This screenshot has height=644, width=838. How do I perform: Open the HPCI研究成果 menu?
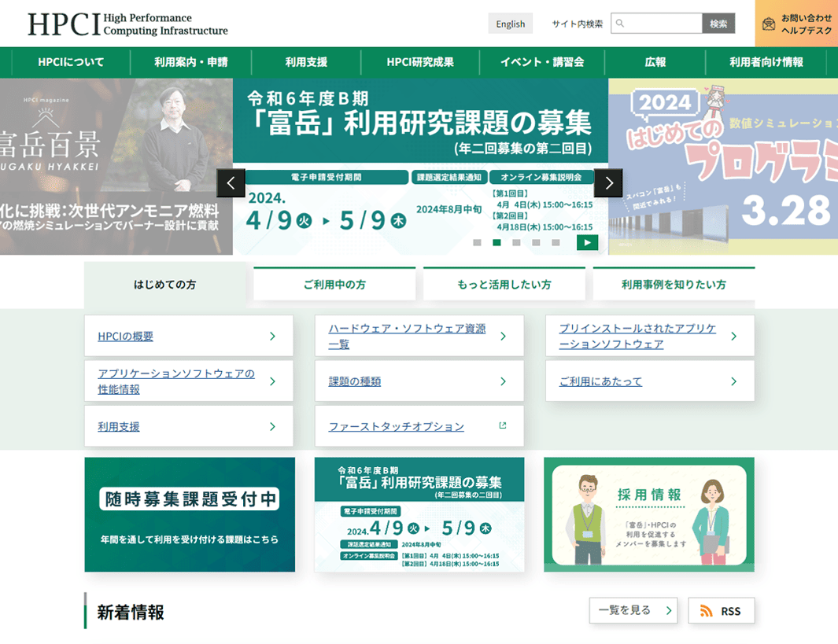coord(420,62)
